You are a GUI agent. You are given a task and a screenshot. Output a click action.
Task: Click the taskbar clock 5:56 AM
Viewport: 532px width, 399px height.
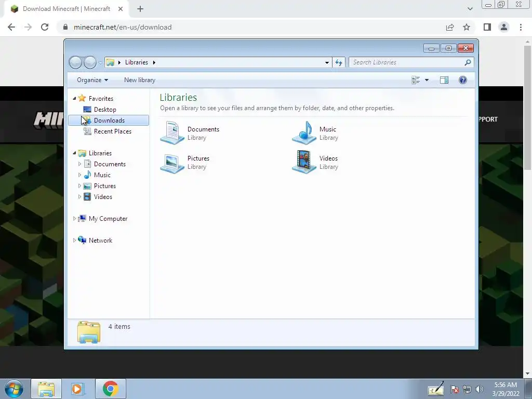click(506, 385)
